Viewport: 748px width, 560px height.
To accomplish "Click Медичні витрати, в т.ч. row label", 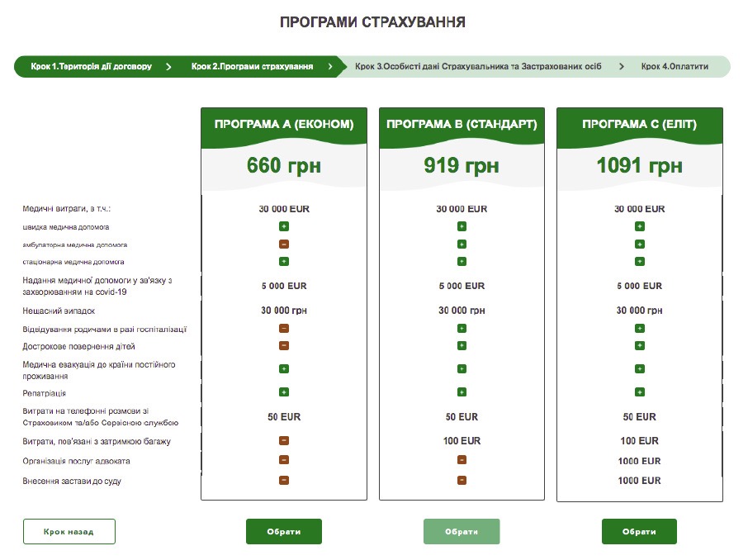I will (67, 209).
